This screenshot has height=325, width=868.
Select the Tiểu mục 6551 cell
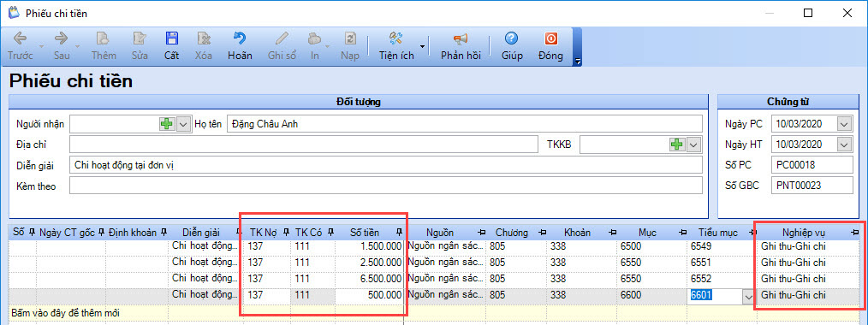click(721, 263)
